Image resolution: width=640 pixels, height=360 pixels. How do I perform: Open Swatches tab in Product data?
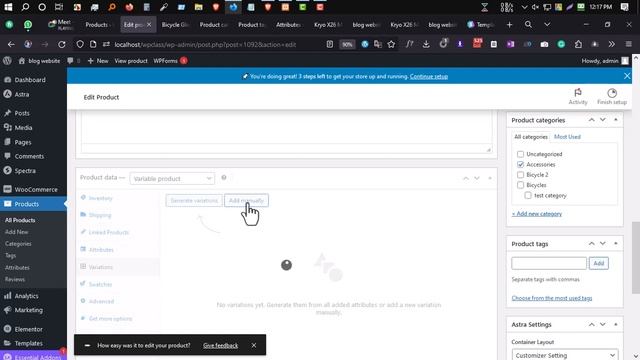[100, 284]
